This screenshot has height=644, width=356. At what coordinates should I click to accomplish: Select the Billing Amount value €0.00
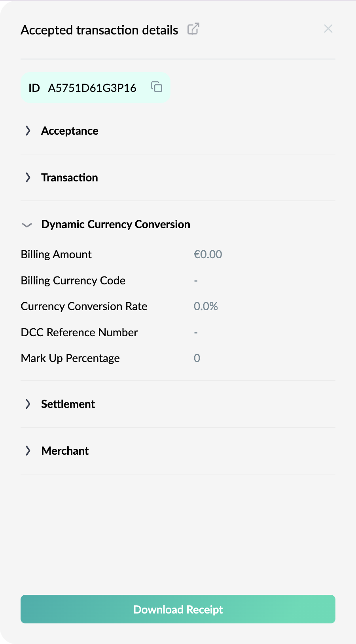[x=208, y=254]
